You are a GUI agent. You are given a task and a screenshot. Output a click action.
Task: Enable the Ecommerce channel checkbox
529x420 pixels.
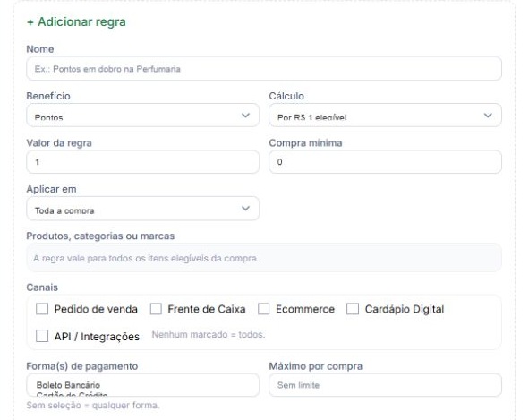click(x=263, y=309)
